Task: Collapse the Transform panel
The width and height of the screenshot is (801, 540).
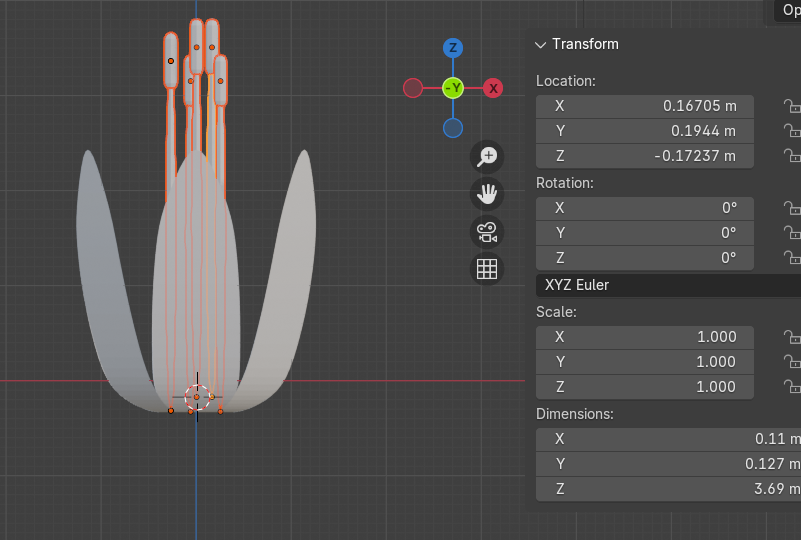Action: coord(541,44)
